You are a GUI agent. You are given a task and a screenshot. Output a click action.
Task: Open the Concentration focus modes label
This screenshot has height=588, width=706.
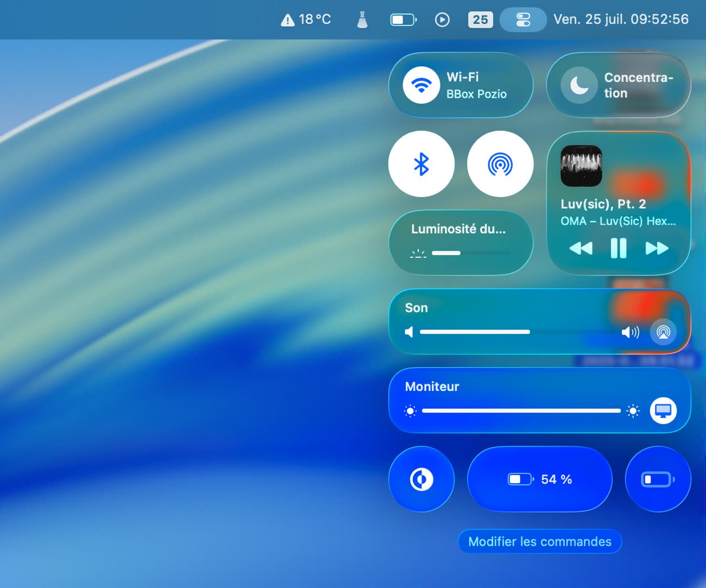click(x=639, y=85)
